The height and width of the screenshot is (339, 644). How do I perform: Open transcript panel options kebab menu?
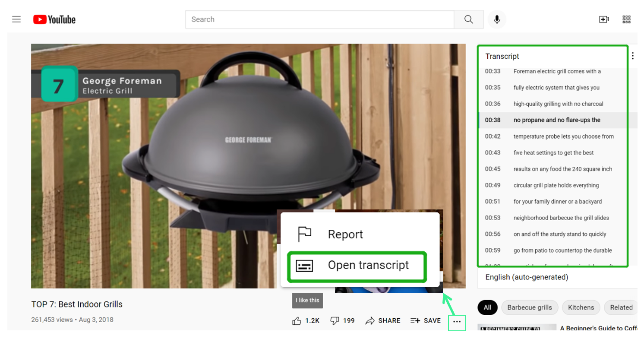[x=633, y=56]
